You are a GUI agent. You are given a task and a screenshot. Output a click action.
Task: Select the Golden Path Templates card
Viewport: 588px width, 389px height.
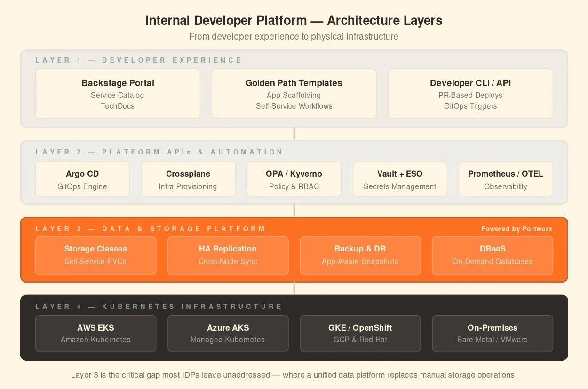[x=294, y=94]
